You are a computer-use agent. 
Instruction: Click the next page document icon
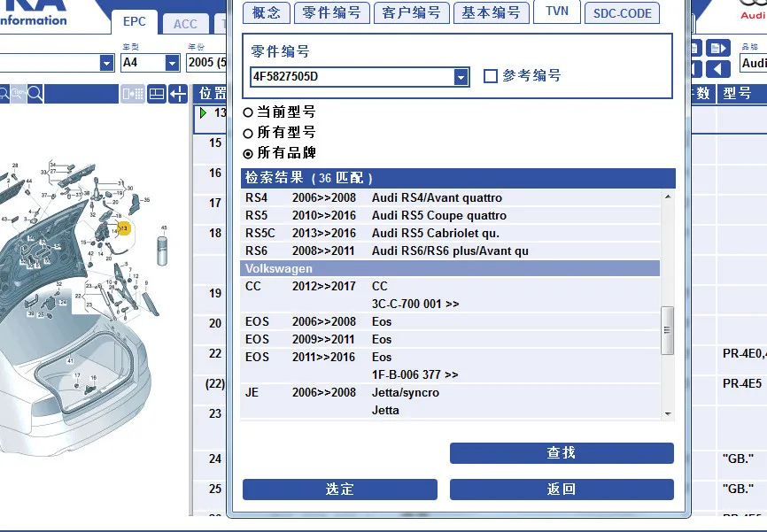[x=717, y=48]
